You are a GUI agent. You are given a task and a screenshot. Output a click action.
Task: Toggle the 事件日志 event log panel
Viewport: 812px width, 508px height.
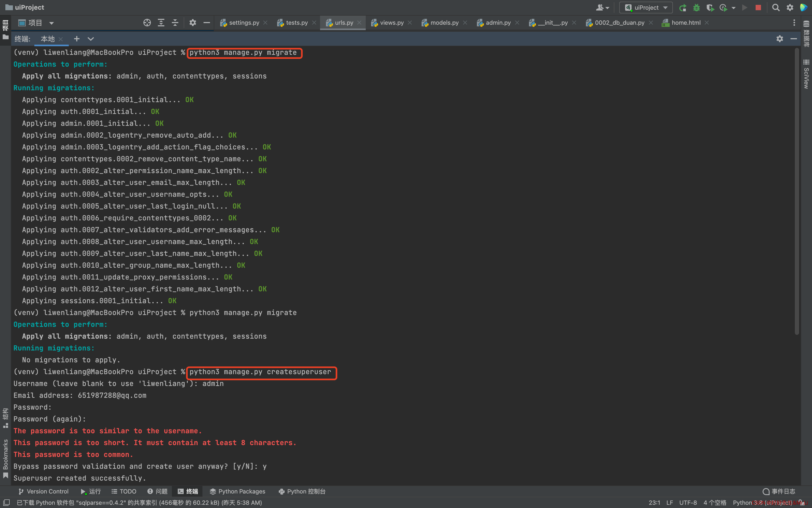[x=778, y=491]
